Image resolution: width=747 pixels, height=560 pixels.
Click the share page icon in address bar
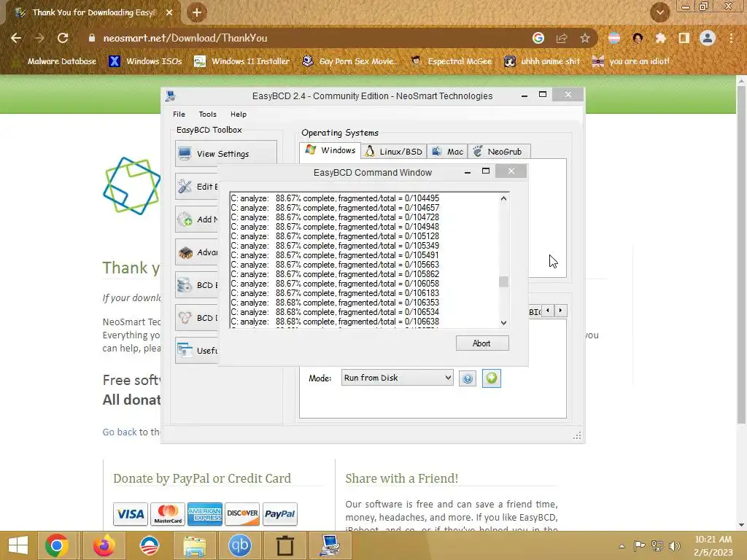pyautogui.click(x=562, y=38)
